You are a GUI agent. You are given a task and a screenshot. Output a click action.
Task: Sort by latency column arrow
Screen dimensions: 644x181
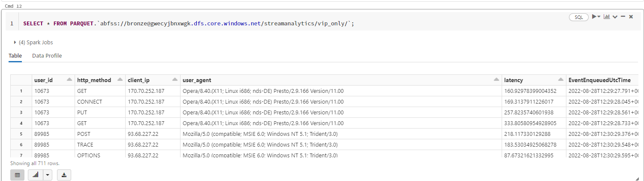[x=560, y=80]
